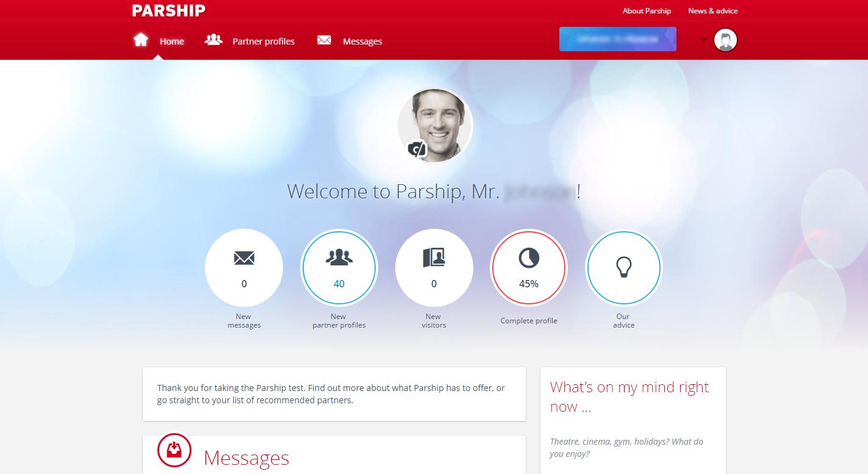Click the "New messages" label
Screen dimensions: 868x474
(x=244, y=321)
